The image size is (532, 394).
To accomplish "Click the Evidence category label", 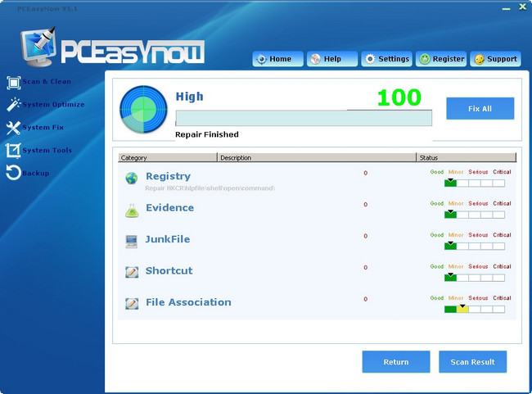I will tap(170, 207).
